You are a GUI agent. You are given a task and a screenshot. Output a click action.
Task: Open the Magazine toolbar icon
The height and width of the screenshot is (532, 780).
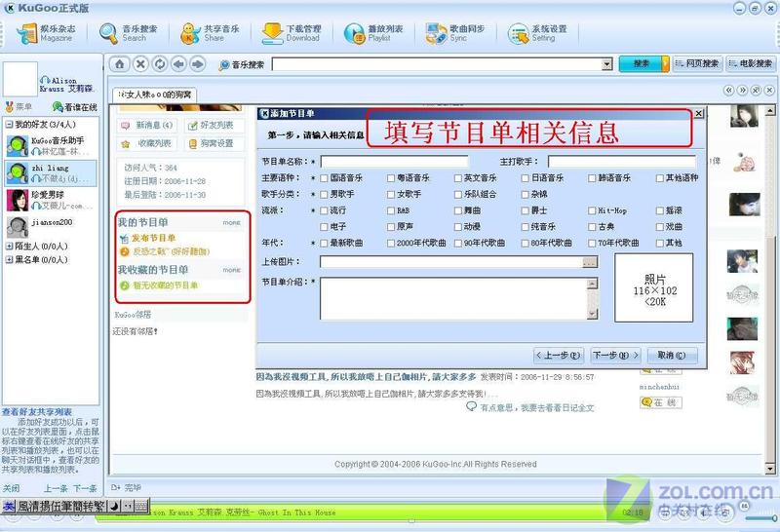[x=28, y=33]
